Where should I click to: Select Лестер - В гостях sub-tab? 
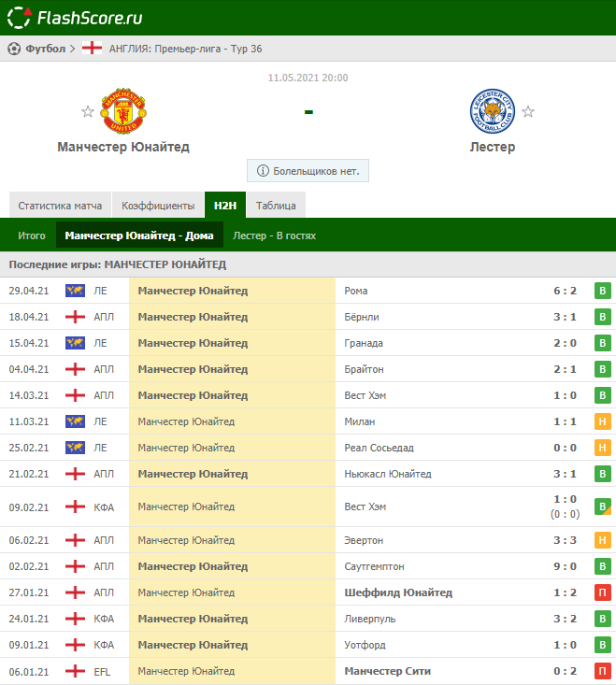[275, 235]
